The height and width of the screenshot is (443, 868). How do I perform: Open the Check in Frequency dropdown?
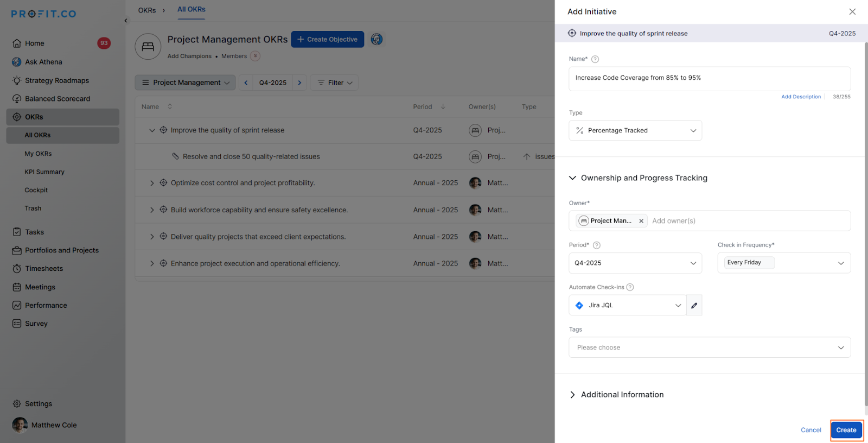click(x=784, y=263)
